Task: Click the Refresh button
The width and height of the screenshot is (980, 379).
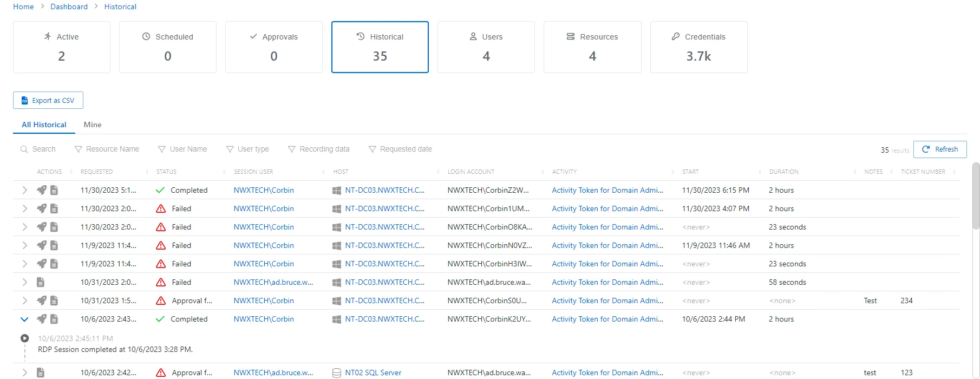Action: 940,149
